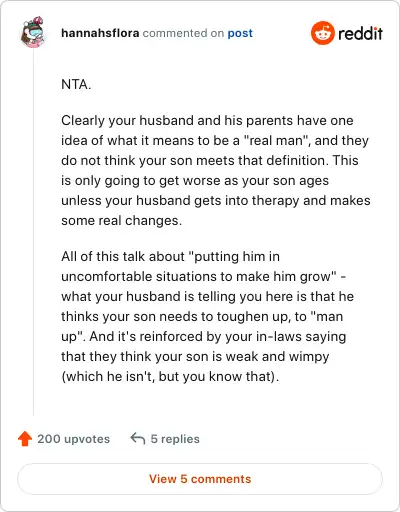The width and height of the screenshot is (400, 512).
Task: Click the vertical comment thread line
Action: coord(33,232)
